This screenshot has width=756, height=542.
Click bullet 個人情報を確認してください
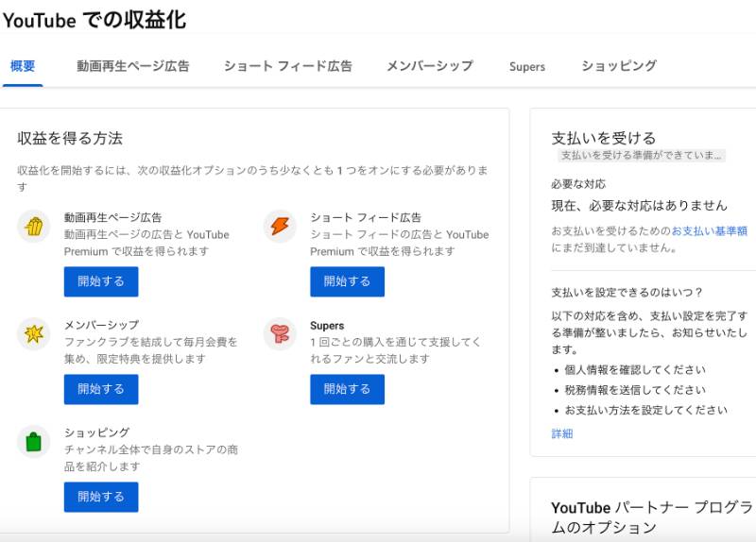pos(635,370)
